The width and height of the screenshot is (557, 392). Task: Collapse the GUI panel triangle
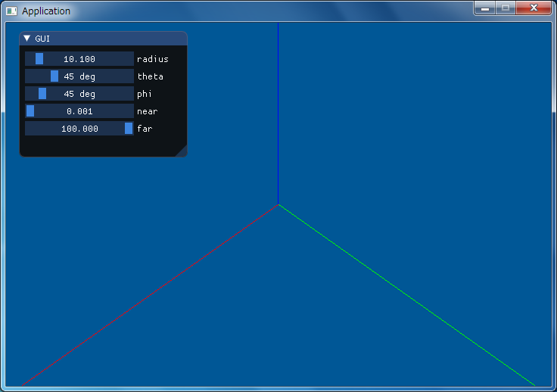pos(27,38)
